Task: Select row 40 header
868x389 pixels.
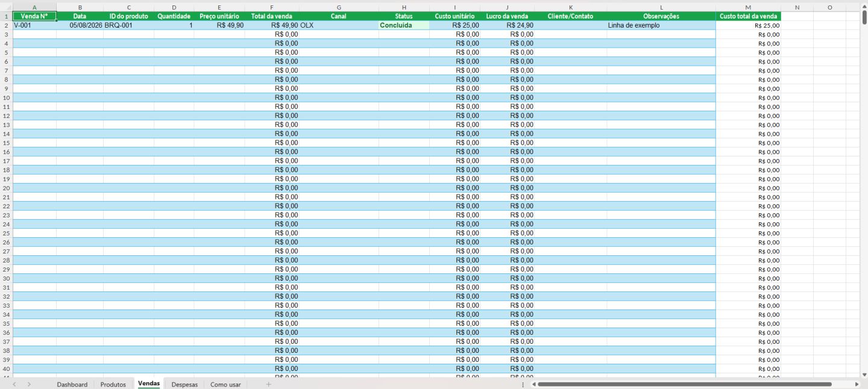Action: pyautogui.click(x=6, y=369)
